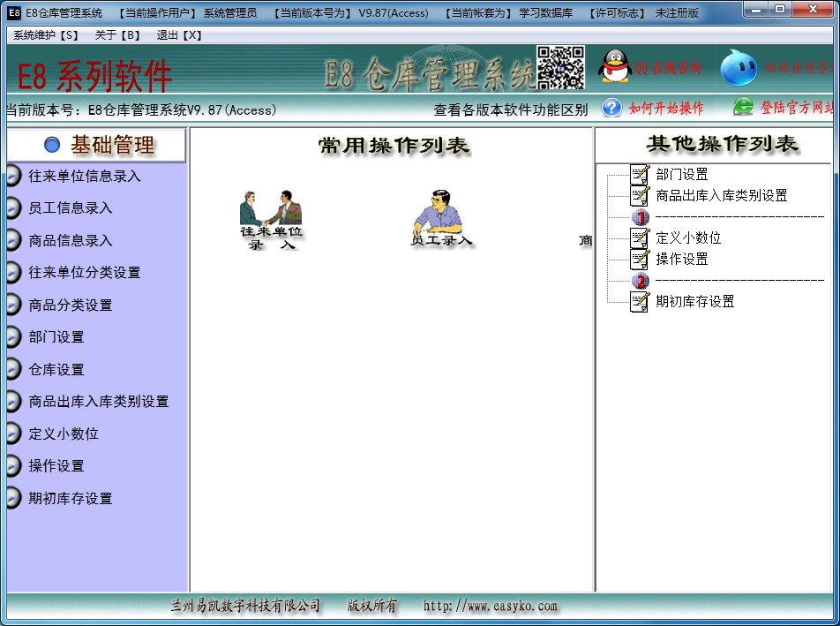Select 操作设置 in 其他操作列表 tree
This screenshot has width=840, height=626.
click(682, 260)
